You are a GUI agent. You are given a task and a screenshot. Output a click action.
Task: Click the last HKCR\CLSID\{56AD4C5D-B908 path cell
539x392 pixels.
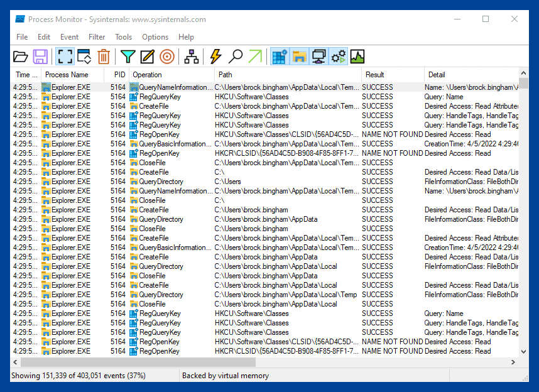pyautogui.click(x=286, y=351)
